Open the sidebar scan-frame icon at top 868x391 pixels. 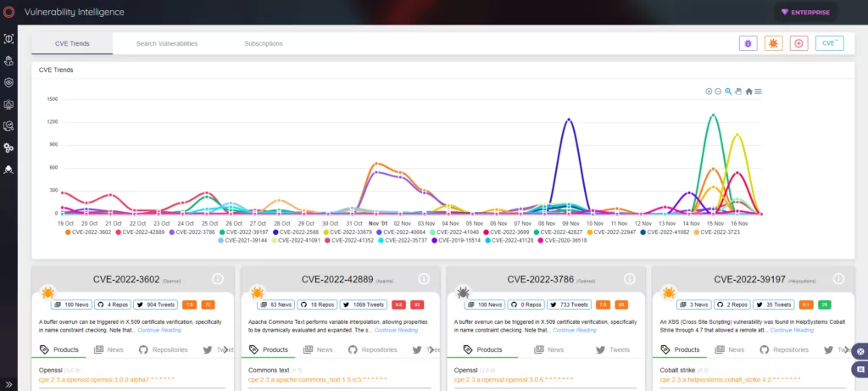(x=8, y=39)
